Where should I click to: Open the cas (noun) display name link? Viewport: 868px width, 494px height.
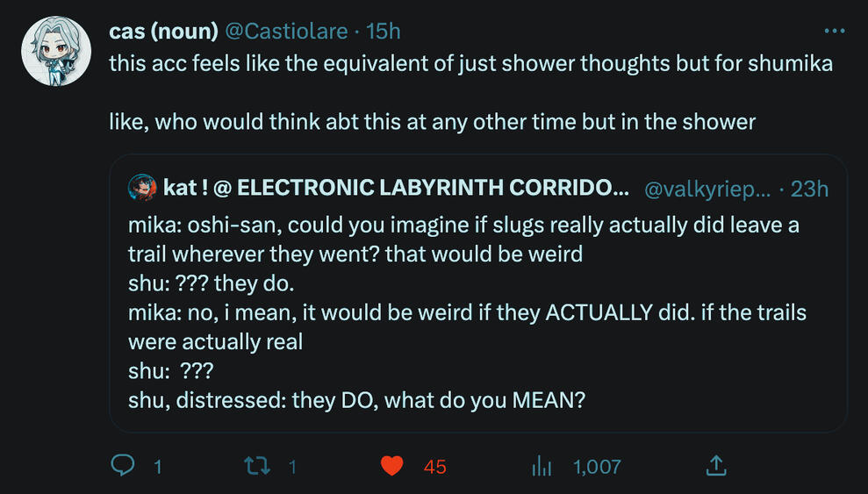click(163, 32)
